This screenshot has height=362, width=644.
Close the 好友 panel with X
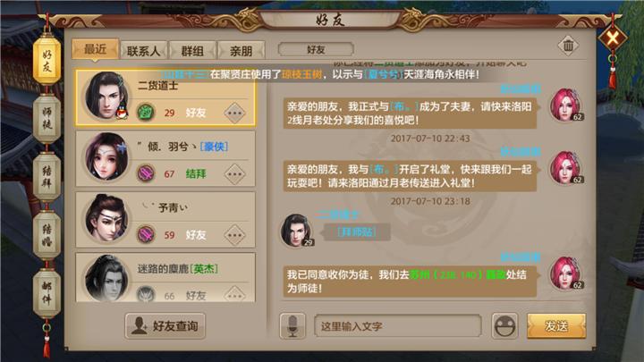[x=613, y=38]
